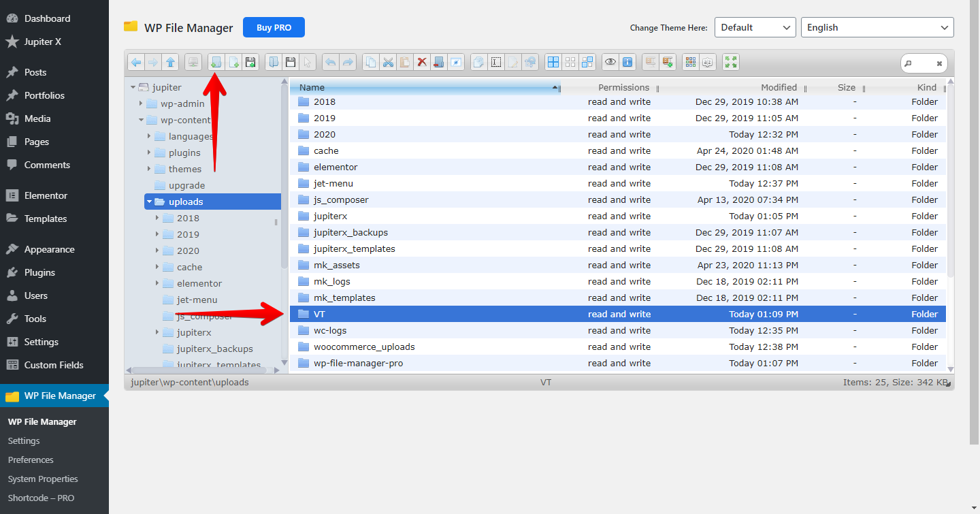Click the open folder toolbar icon
The width and height of the screenshot is (980, 514).
[274, 62]
